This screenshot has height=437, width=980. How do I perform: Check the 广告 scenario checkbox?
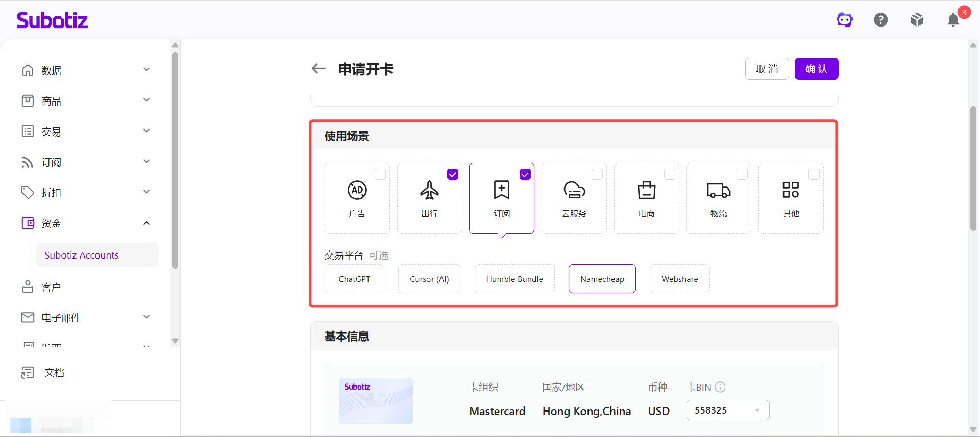[380, 174]
